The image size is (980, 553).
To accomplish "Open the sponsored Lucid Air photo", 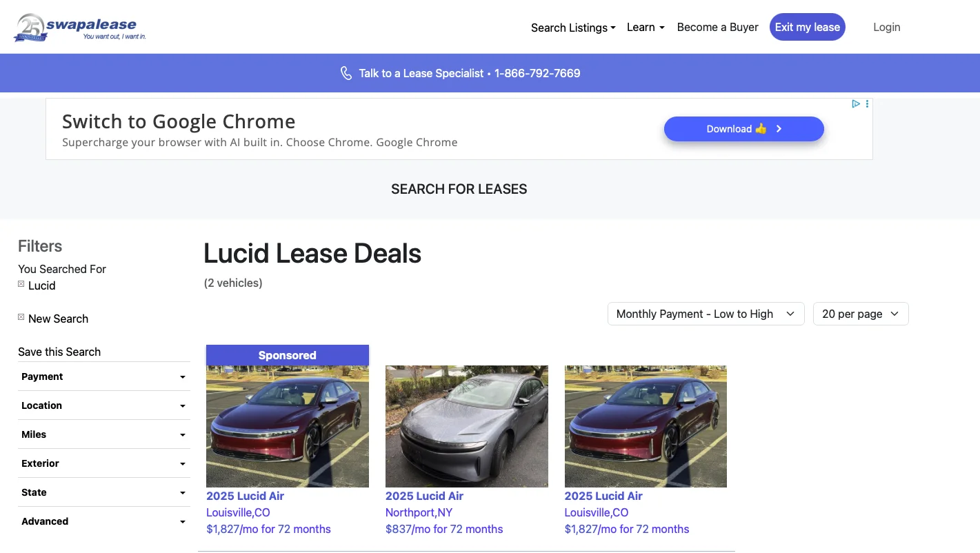I will point(288,426).
